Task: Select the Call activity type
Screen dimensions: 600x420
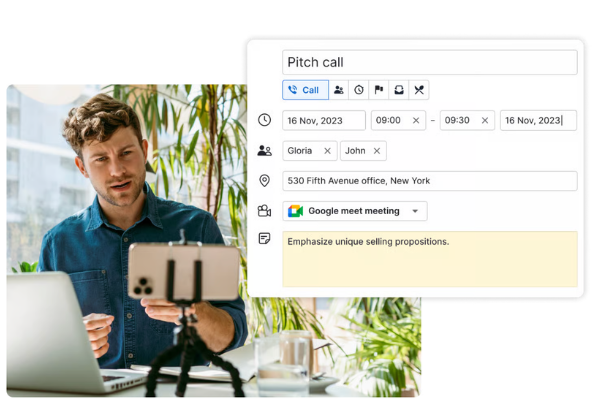Action: (x=305, y=90)
